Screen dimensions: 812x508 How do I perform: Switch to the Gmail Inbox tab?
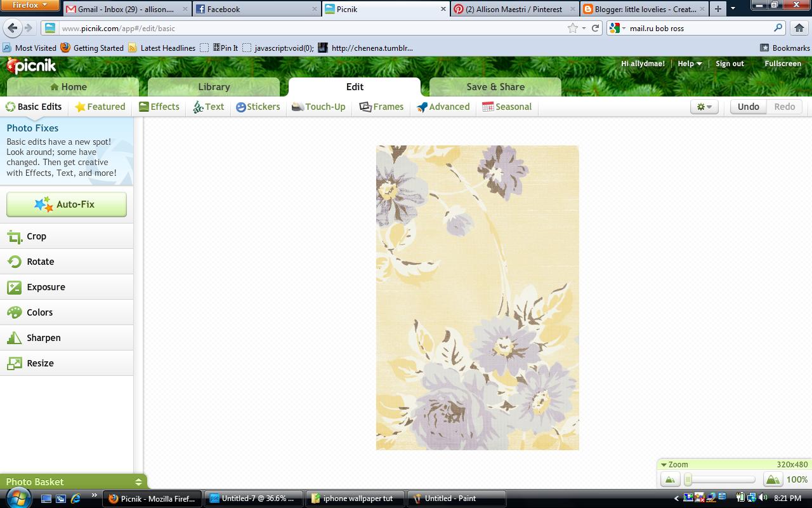127,9
